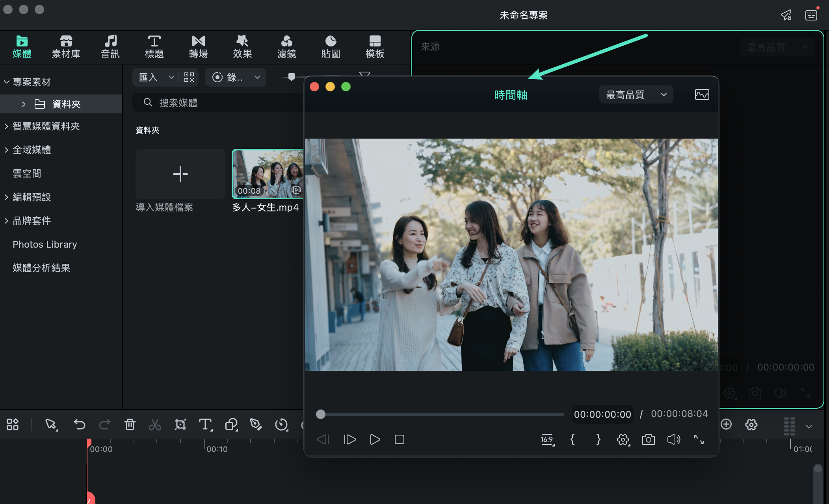Open the 模板 templates tab
829x504 pixels.
375,47
